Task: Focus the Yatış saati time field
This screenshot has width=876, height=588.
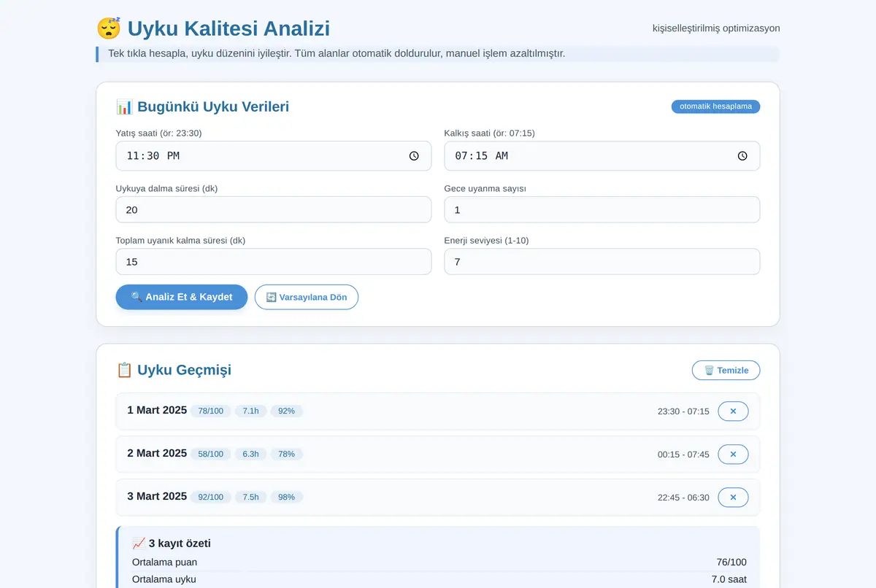Action: click(x=274, y=156)
